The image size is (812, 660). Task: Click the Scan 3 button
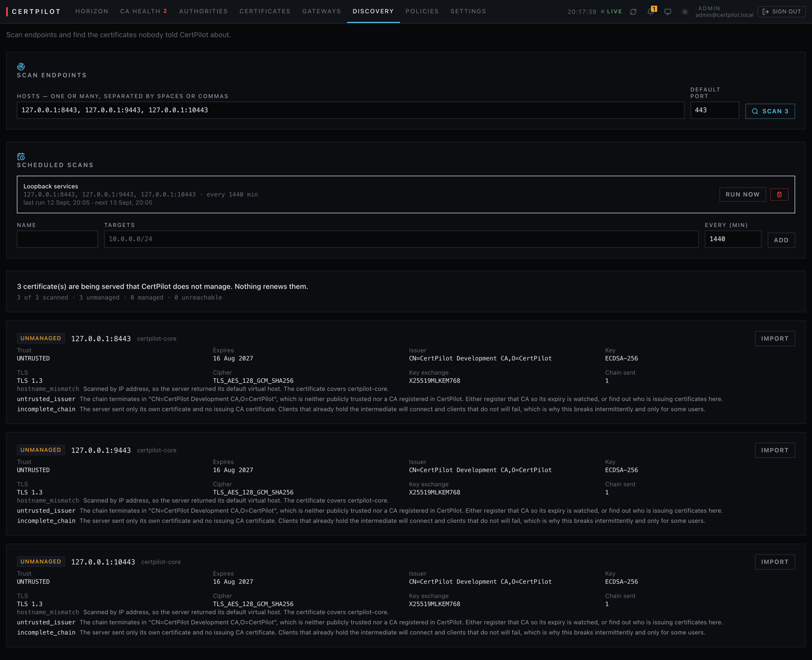pyautogui.click(x=770, y=111)
